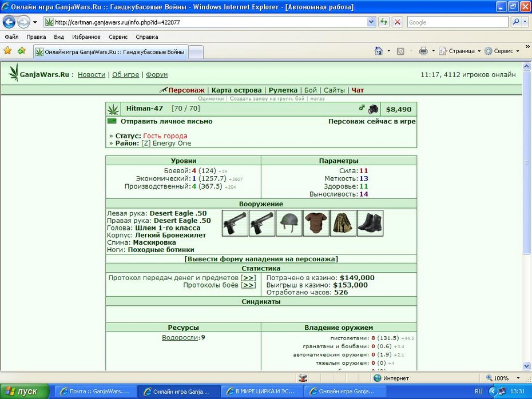
Task: Click the brown armor vest image
Action: 316,223
